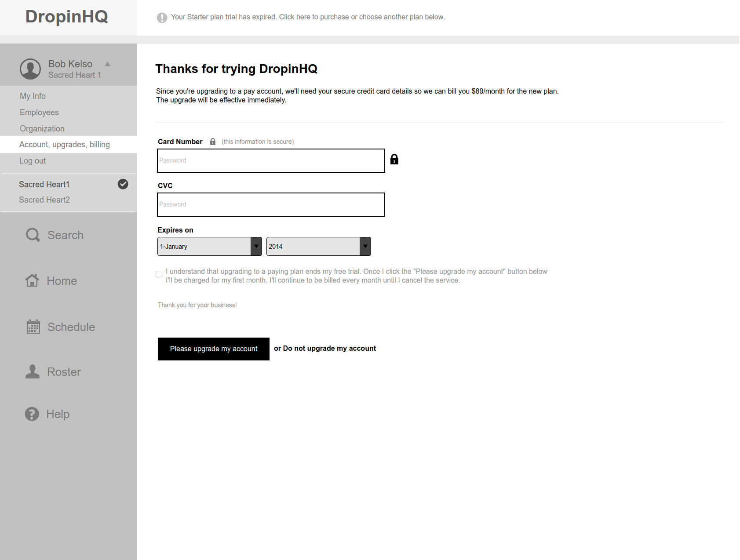Click the Search magnifier icon
The height and width of the screenshot is (560, 740).
pyautogui.click(x=33, y=235)
